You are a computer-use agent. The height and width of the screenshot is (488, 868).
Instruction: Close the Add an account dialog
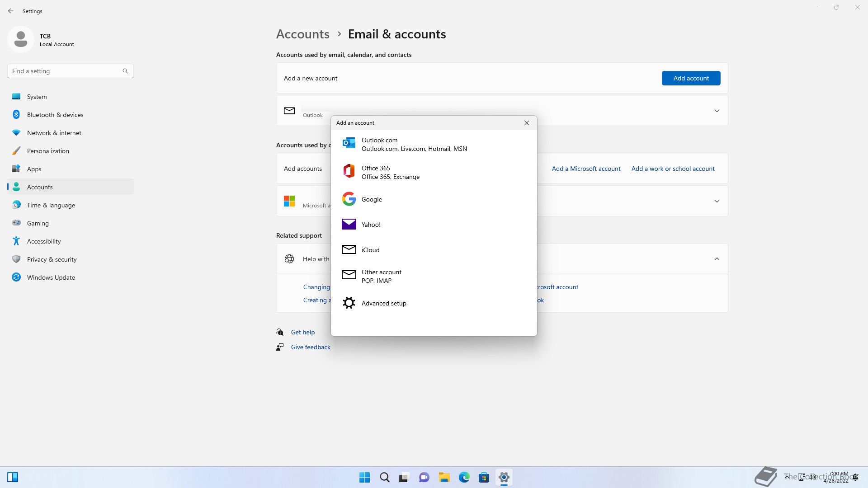(x=527, y=123)
